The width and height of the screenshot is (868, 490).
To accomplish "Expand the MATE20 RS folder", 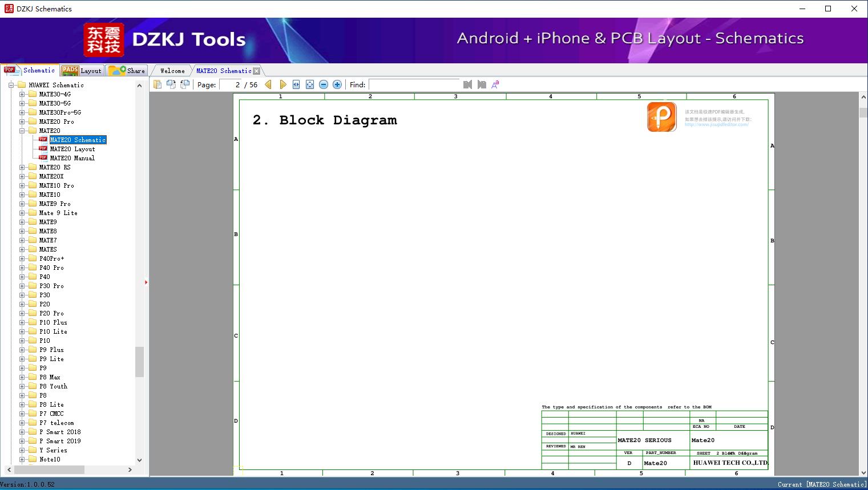I will 22,167.
